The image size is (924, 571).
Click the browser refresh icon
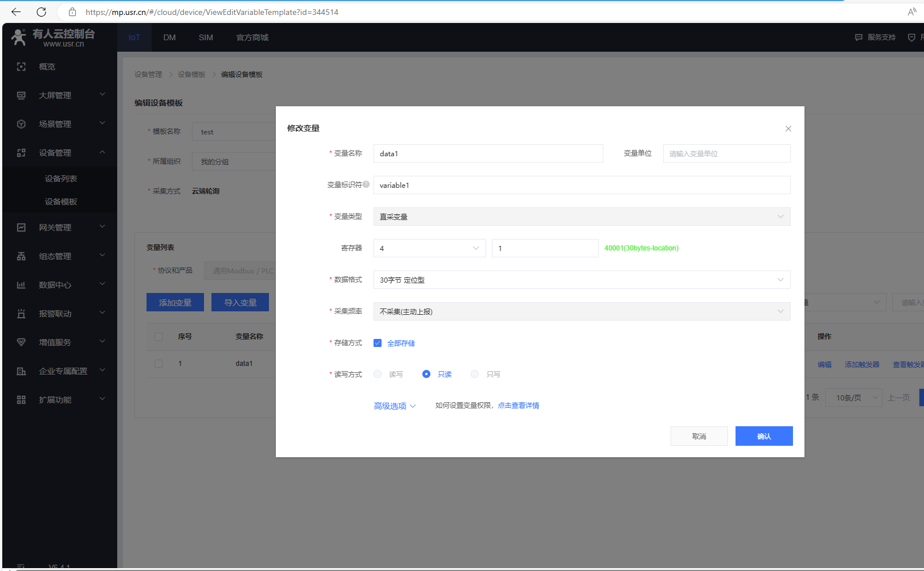point(41,12)
